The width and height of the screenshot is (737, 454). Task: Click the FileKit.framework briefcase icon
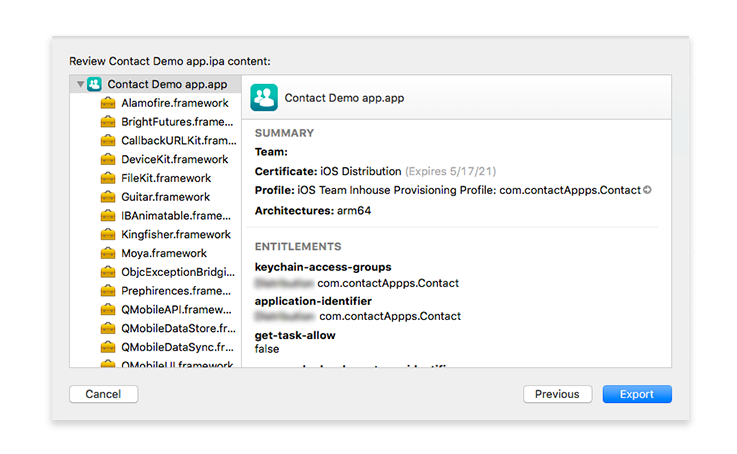108,178
